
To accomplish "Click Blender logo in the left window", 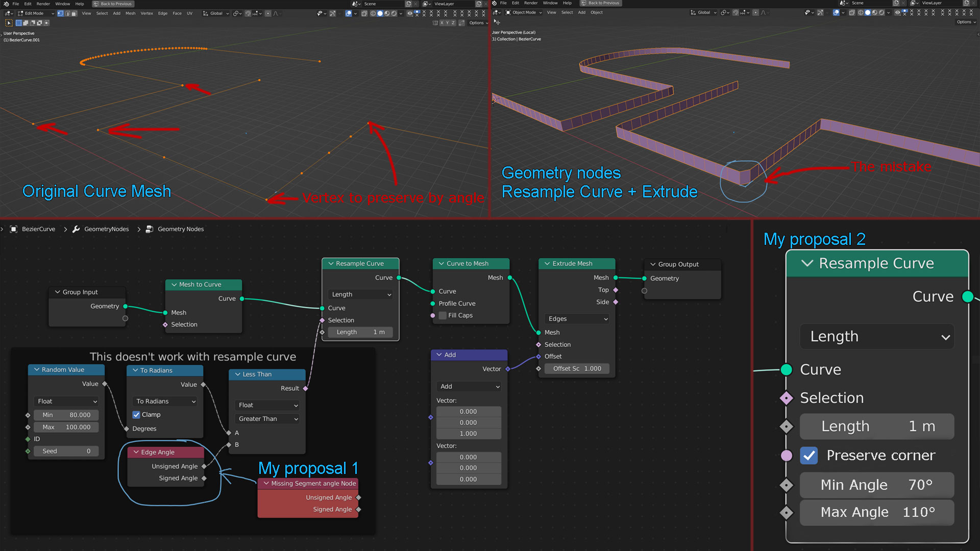I will [x=6, y=4].
